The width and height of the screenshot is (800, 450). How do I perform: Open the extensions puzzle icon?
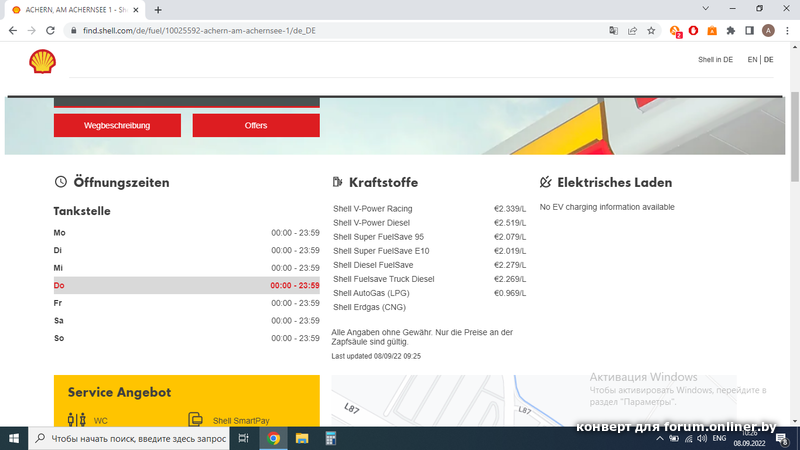click(x=731, y=31)
